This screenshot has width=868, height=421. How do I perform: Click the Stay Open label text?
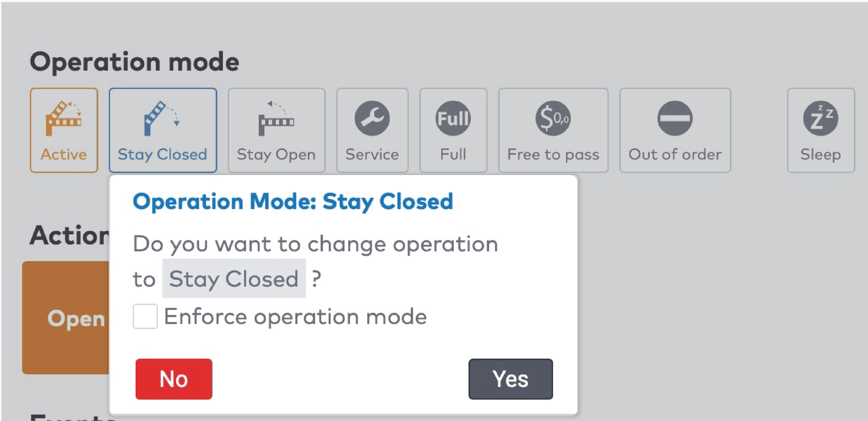pos(276,154)
